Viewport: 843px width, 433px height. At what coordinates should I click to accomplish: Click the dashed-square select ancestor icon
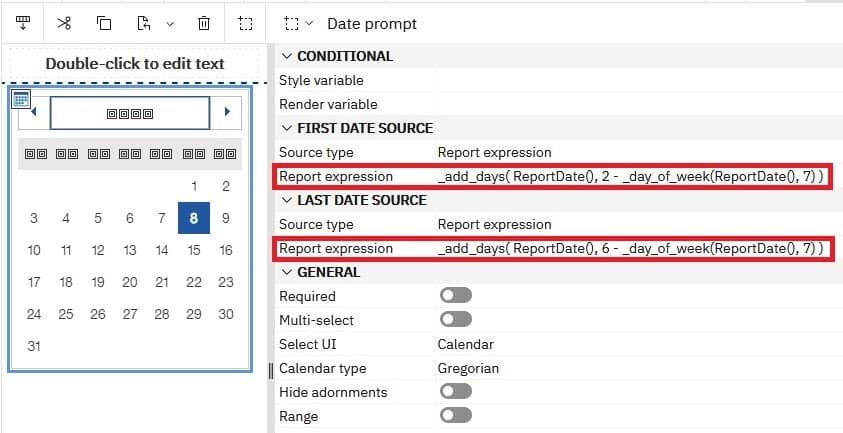[x=245, y=23]
